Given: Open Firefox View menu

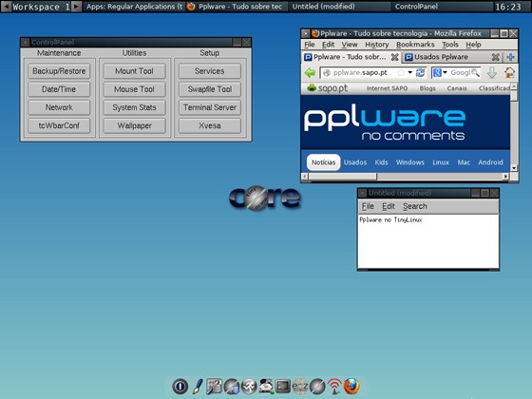Looking at the screenshot, I should [x=350, y=45].
